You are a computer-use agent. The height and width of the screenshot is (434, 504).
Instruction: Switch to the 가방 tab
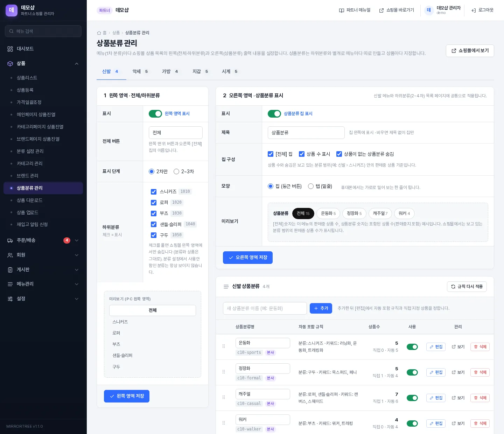click(170, 71)
